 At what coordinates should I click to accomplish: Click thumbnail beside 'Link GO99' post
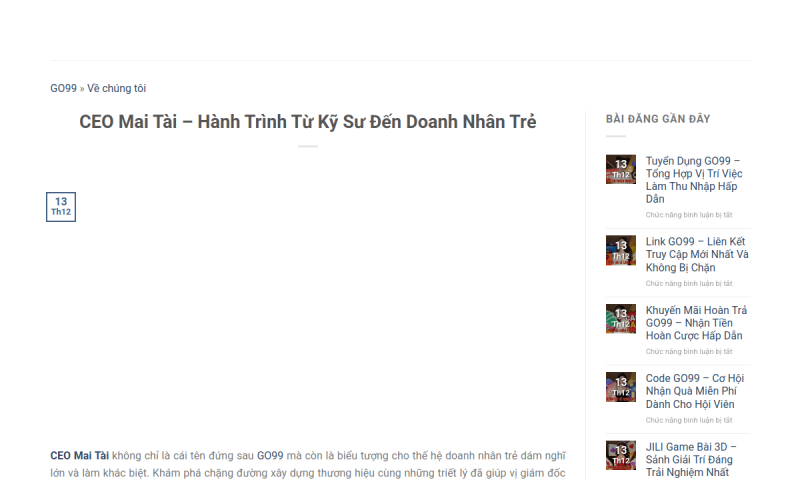[621, 250]
